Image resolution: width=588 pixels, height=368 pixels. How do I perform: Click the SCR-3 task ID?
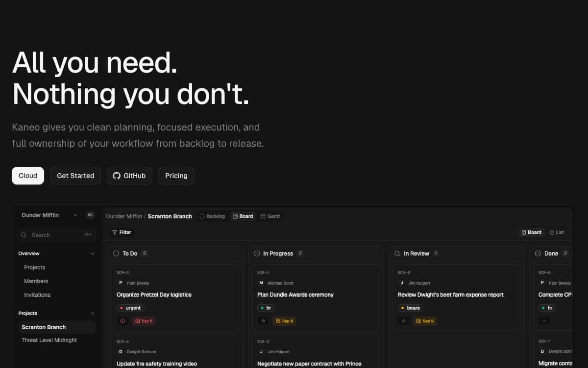coord(122,273)
